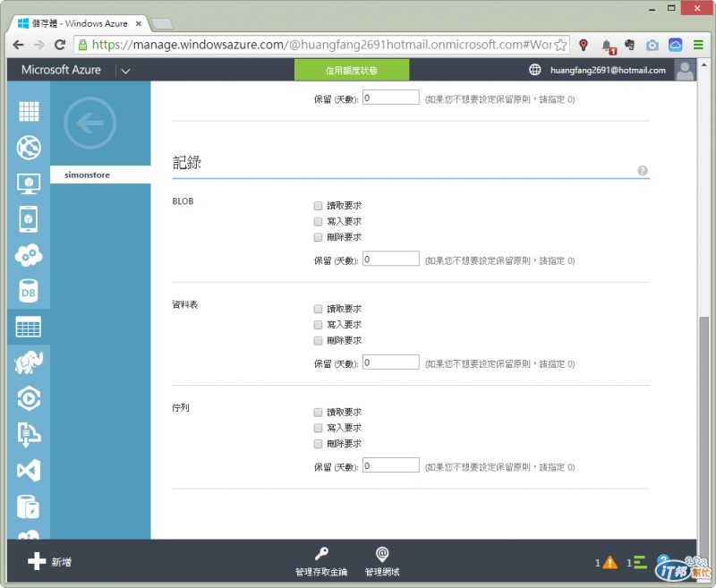Bookmark the page with the star icon
Image resolution: width=716 pixels, height=588 pixels.
tap(560, 45)
